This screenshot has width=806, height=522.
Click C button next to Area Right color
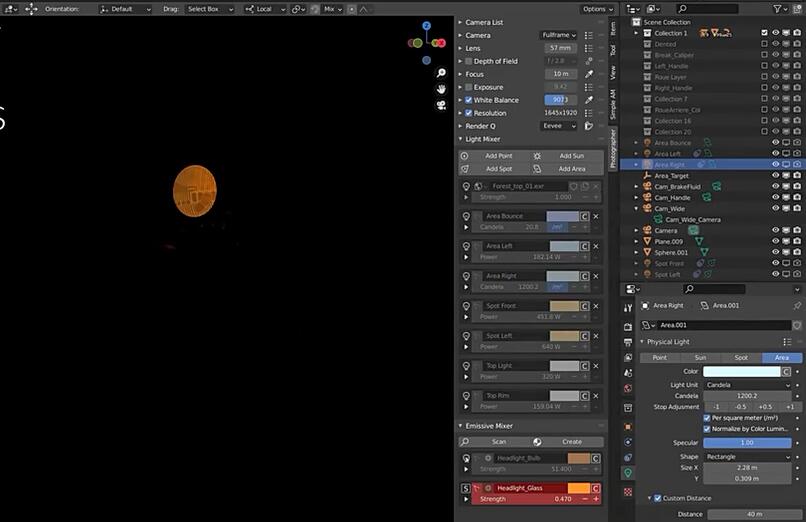[584, 276]
